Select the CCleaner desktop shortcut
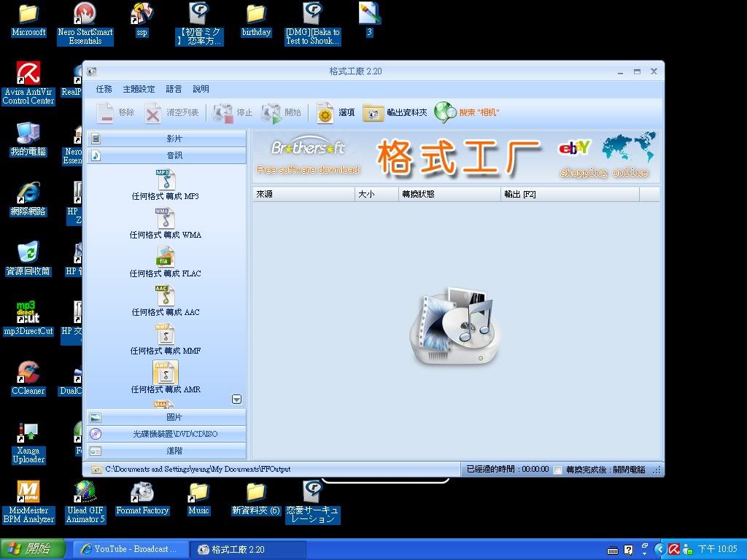Image resolution: width=747 pixels, height=560 pixels. point(28,378)
